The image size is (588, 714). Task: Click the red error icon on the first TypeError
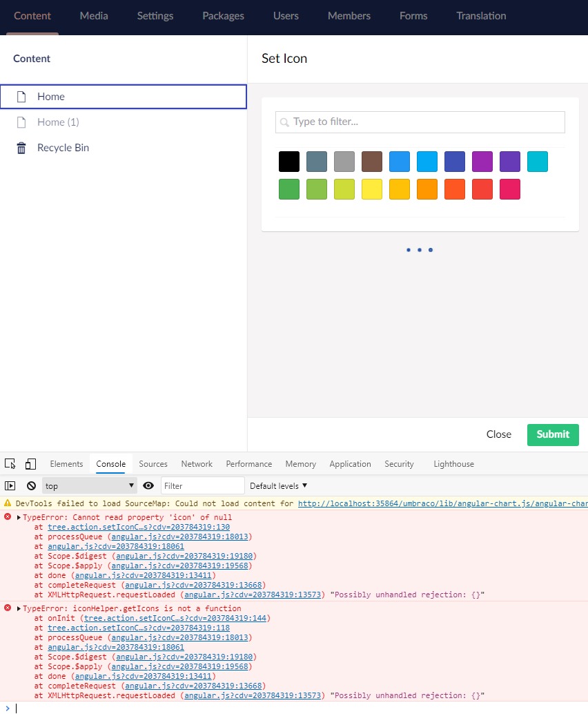point(7,517)
